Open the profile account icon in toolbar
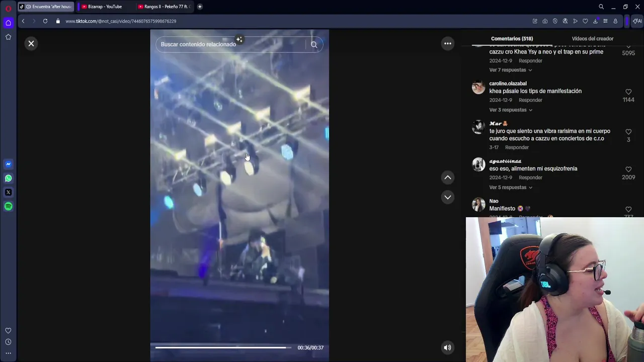 tap(615, 21)
